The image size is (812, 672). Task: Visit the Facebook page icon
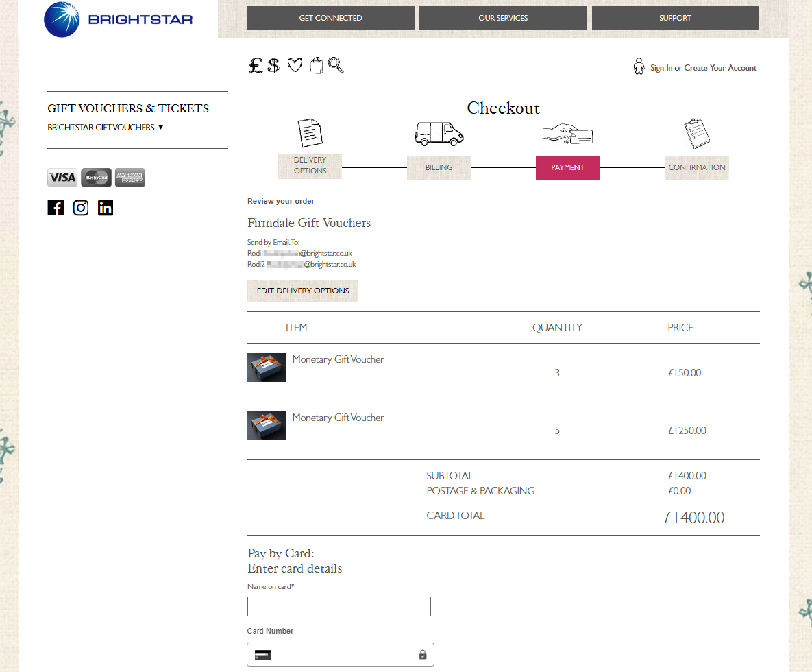click(56, 208)
